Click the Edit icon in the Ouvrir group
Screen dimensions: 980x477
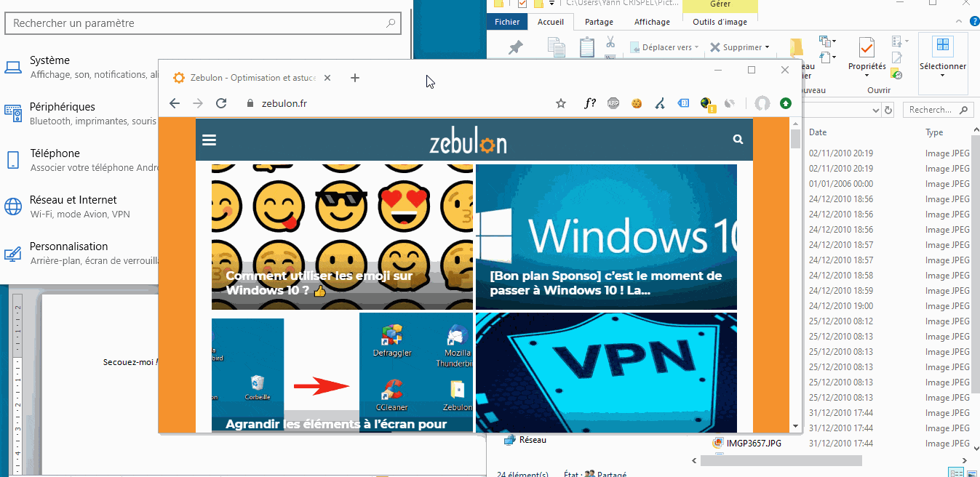click(x=897, y=57)
